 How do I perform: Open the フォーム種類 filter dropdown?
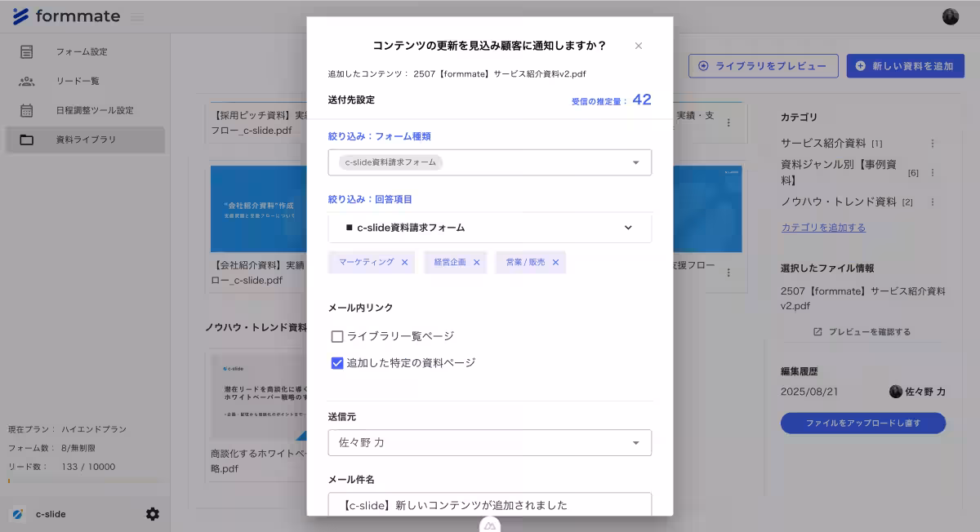tap(635, 162)
